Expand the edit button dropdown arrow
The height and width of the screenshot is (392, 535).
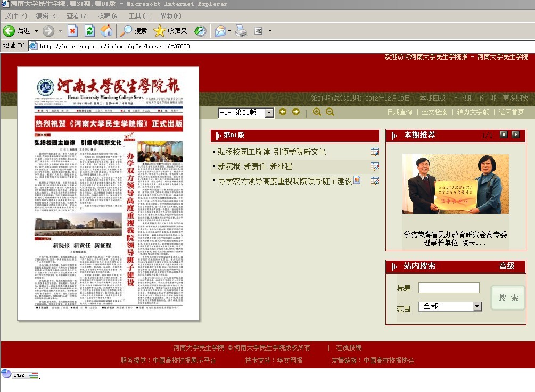click(270, 31)
